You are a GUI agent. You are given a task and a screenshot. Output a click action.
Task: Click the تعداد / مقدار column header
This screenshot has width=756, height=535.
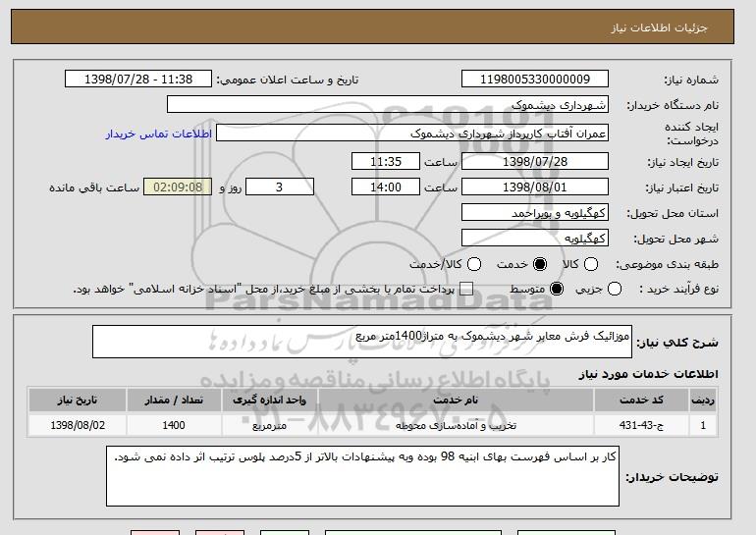174,401
